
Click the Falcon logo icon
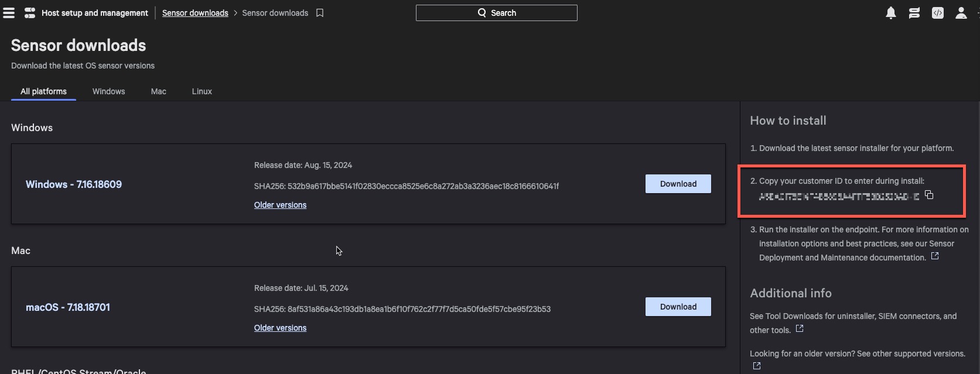coord(29,13)
